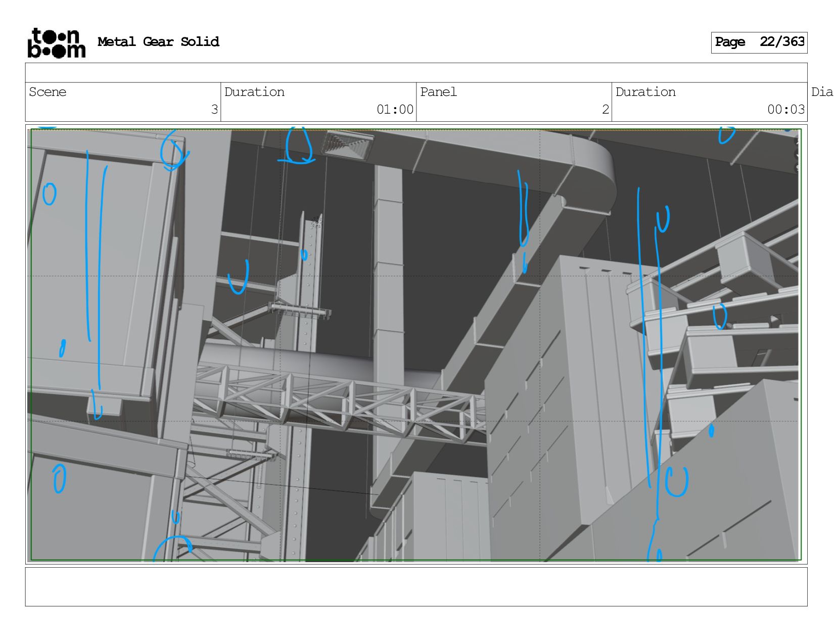Select the 'Metal Gear Solid' project title
The width and height of the screenshot is (834, 644).
point(158,42)
